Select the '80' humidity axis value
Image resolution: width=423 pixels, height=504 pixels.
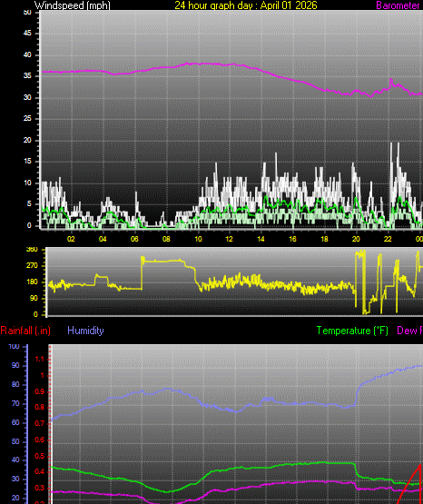point(15,384)
